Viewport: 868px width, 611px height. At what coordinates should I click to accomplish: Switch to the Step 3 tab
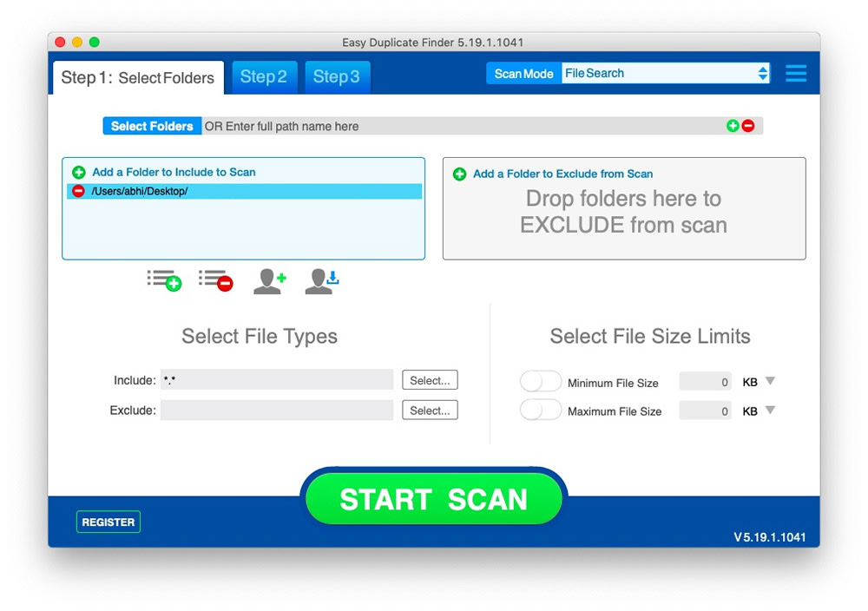(337, 77)
